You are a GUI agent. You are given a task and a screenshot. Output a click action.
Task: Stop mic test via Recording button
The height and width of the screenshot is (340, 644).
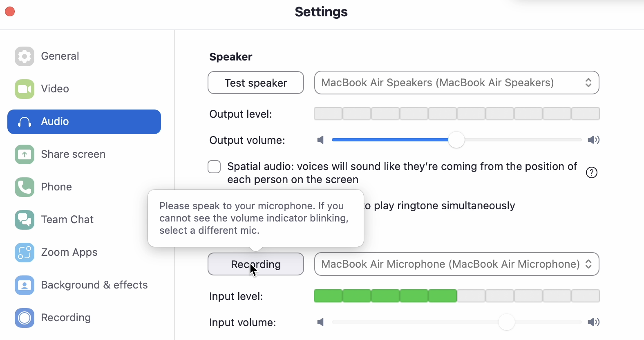(256, 264)
